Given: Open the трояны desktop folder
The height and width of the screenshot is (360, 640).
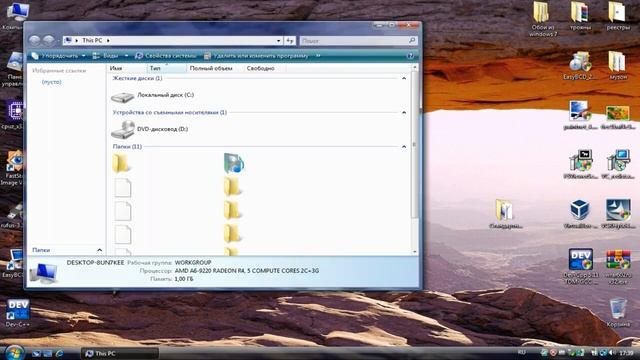Looking at the screenshot, I should 580,16.
